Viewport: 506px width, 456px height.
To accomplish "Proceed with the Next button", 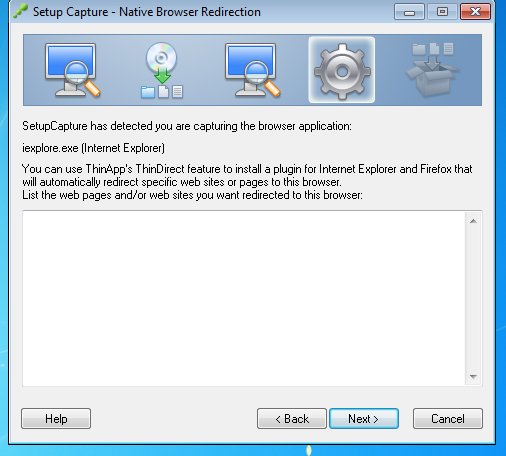I will [x=364, y=419].
